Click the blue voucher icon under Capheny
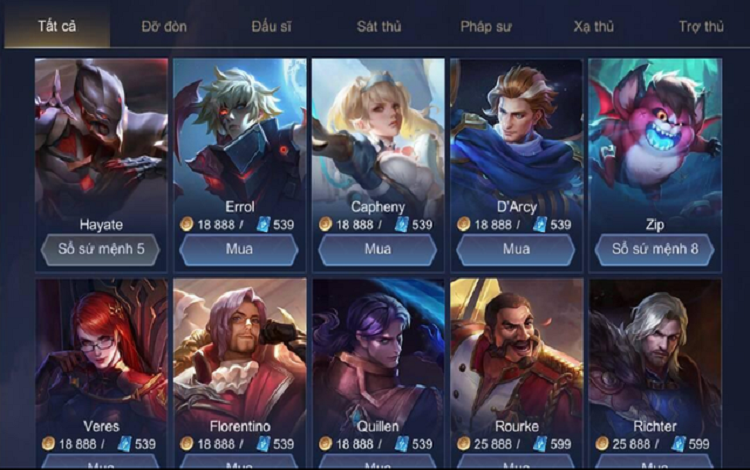This screenshot has width=750, height=470. coord(402,224)
